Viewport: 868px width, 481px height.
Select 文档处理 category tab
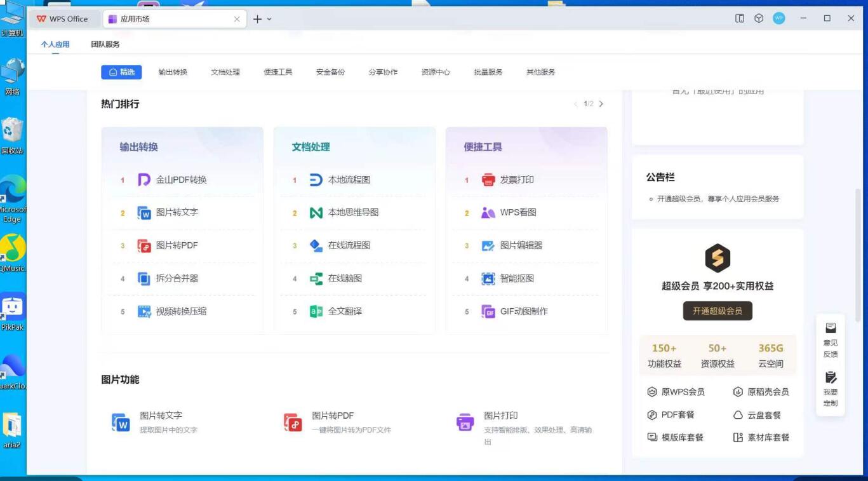pyautogui.click(x=225, y=72)
